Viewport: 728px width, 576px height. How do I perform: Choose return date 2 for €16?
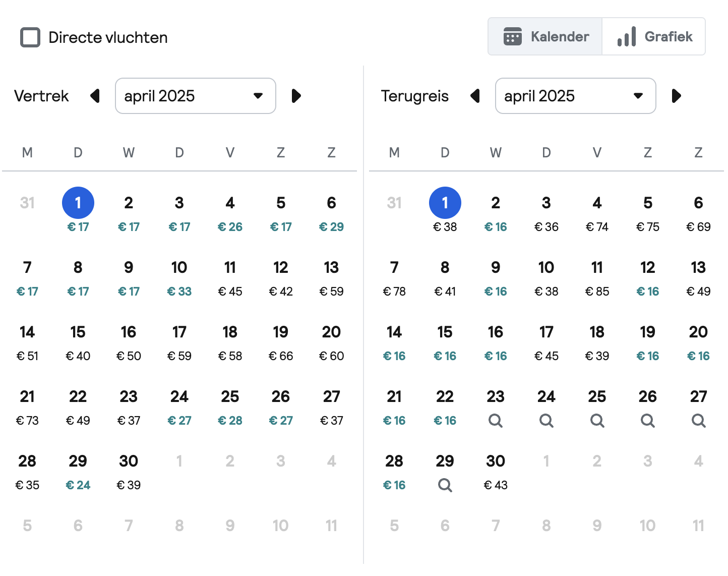tap(496, 213)
